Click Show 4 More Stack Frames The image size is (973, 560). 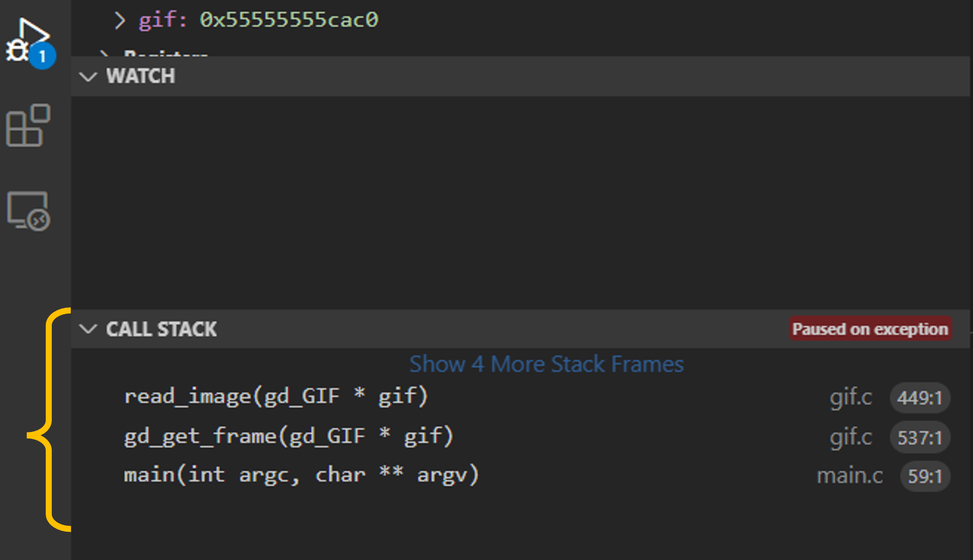[546, 364]
